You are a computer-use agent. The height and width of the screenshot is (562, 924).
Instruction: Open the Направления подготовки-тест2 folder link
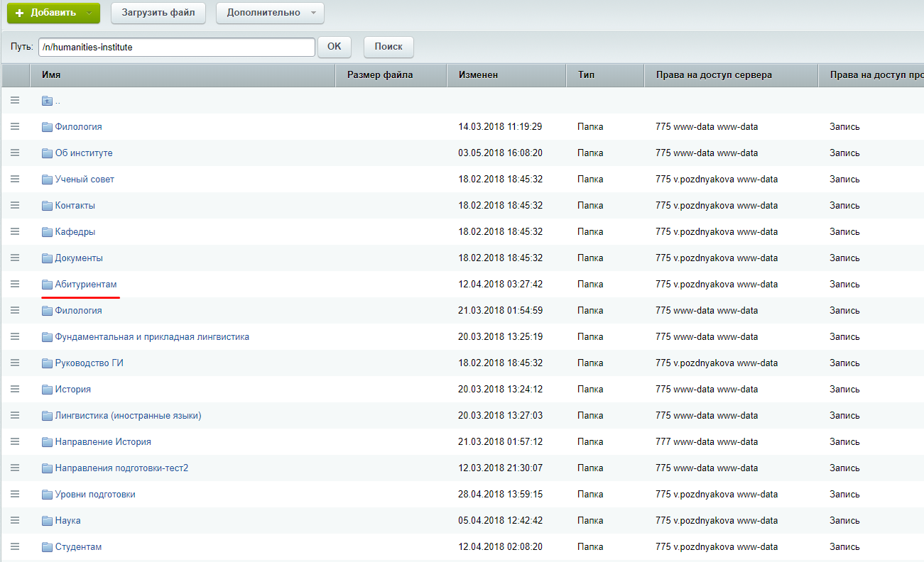[x=121, y=468]
